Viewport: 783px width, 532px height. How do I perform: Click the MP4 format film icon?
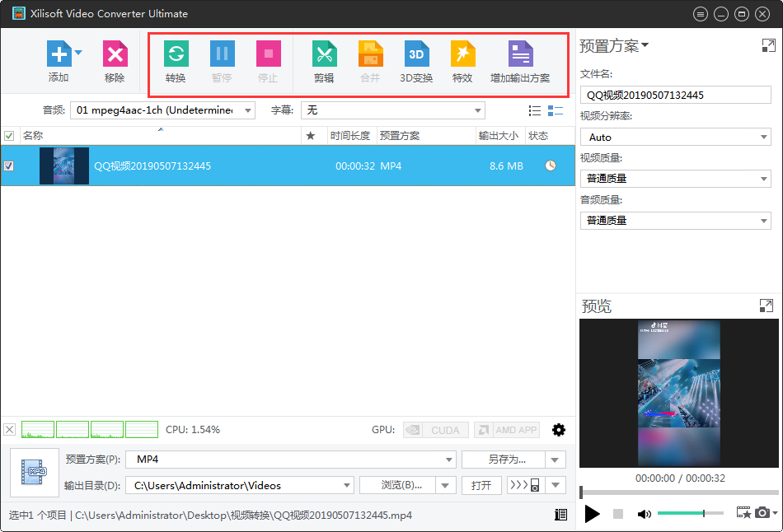pos(35,472)
